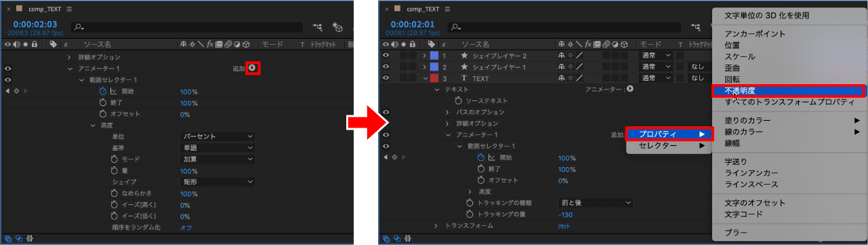Click the 追加 arrow button beside アニメーター 1 in left panel
Image resolution: width=868 pixels, height=245 pixels.
pos(252,68)
